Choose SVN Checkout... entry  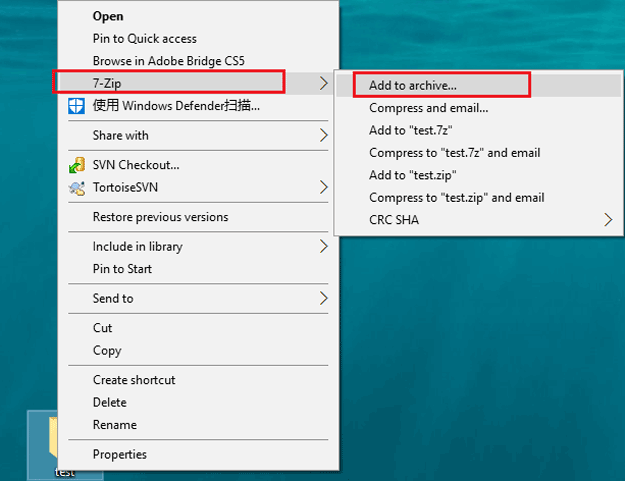pyautogui.click(x=199, y=165)
